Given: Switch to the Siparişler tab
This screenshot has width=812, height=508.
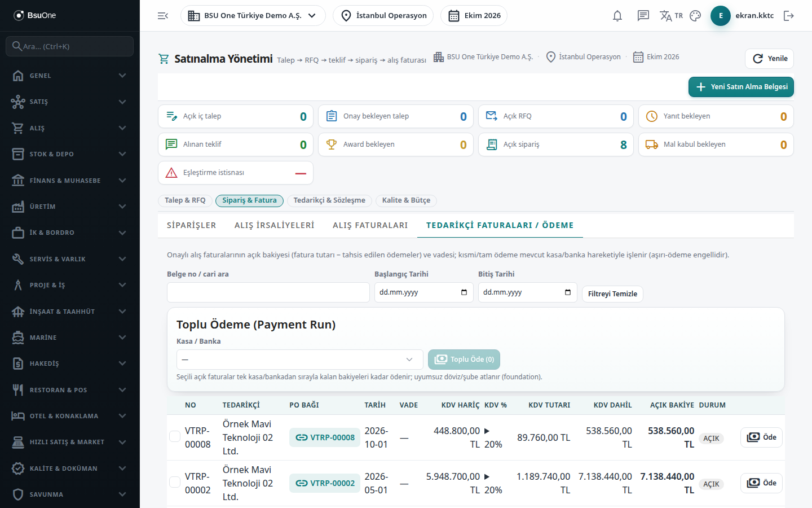Looking at the screenshot, I should coord(191,225).
